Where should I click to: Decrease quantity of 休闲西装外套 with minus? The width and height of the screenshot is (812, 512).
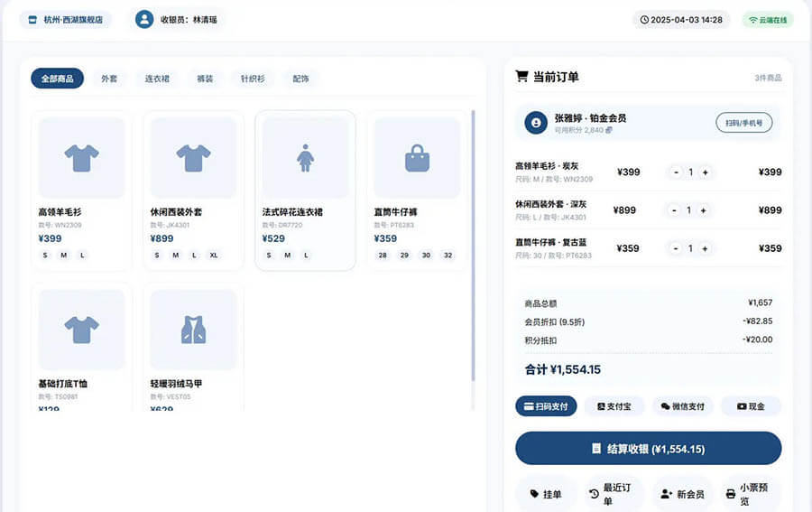click(x=673, y=210)
